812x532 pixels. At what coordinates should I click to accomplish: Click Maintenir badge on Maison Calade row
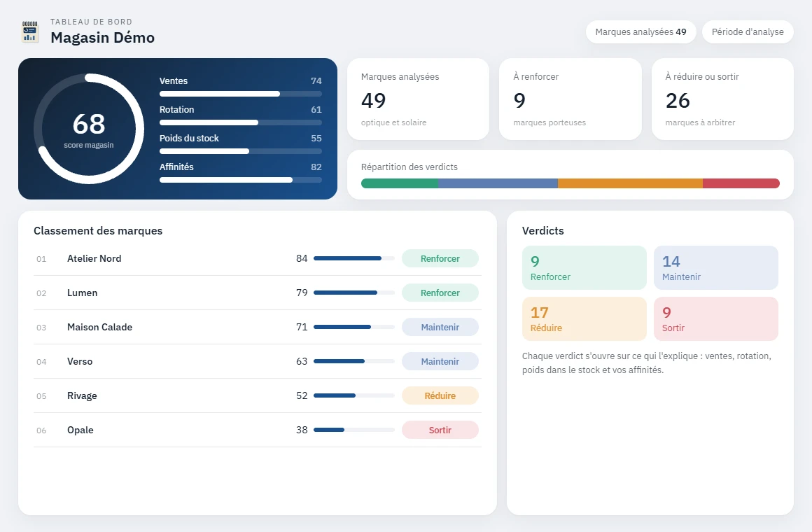(440, 327)
